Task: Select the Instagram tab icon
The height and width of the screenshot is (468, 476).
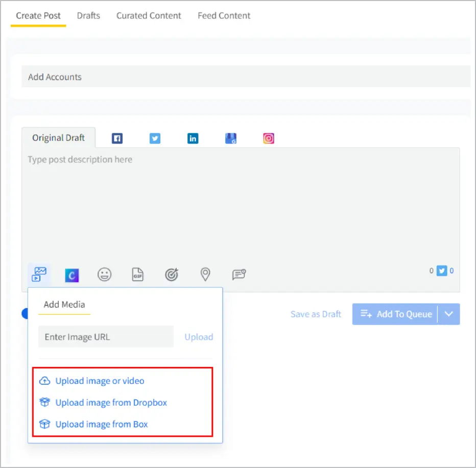Action: [269, 138]
